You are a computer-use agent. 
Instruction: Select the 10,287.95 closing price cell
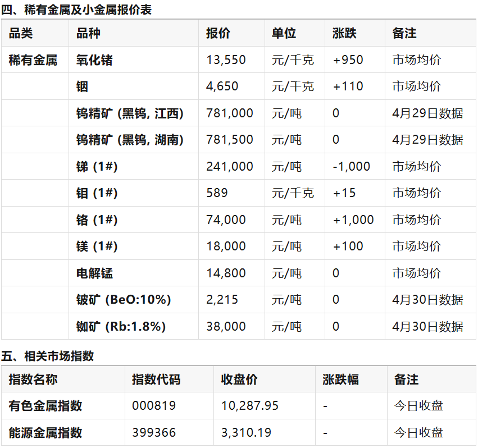click(x=249, y=406)
